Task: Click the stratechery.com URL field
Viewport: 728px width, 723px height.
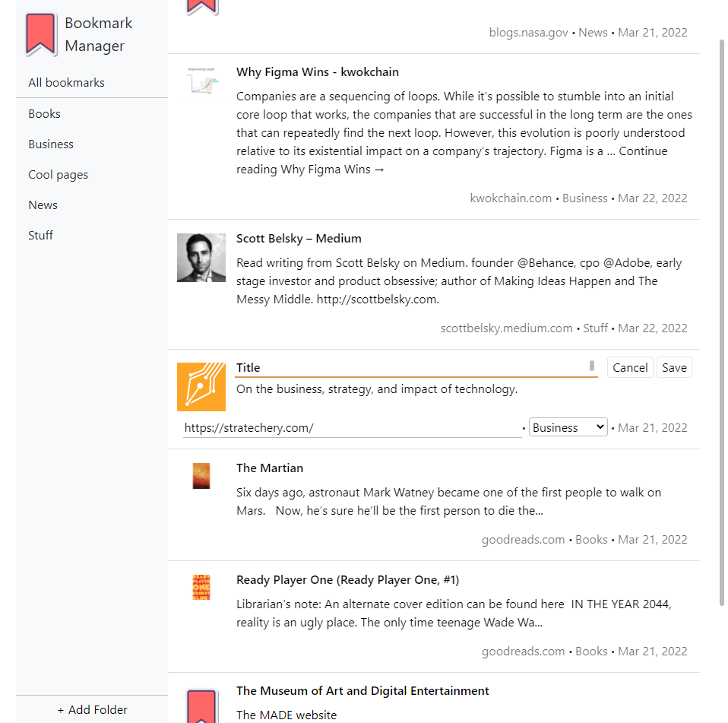Action: [x=350, y=427]
